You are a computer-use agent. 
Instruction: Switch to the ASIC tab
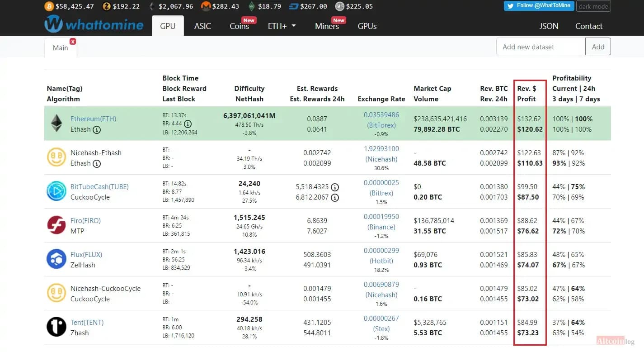pyautogui.click(x=202, y=26)
